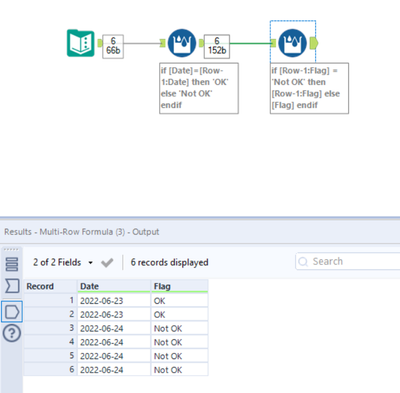Select the second Multi-Row Formula tool
Image resolution: width=400 pixels, height=393 pixels.
(x=292, y=43)
